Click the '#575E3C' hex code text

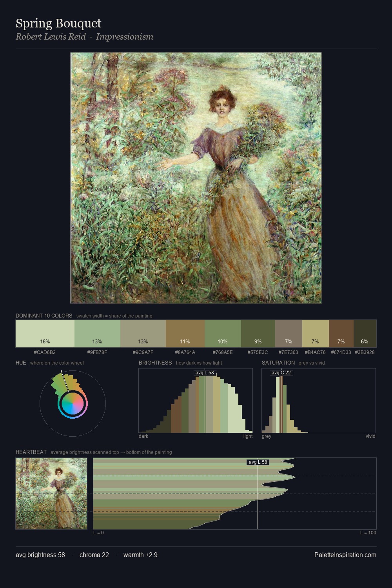click(x=258, y=352)
